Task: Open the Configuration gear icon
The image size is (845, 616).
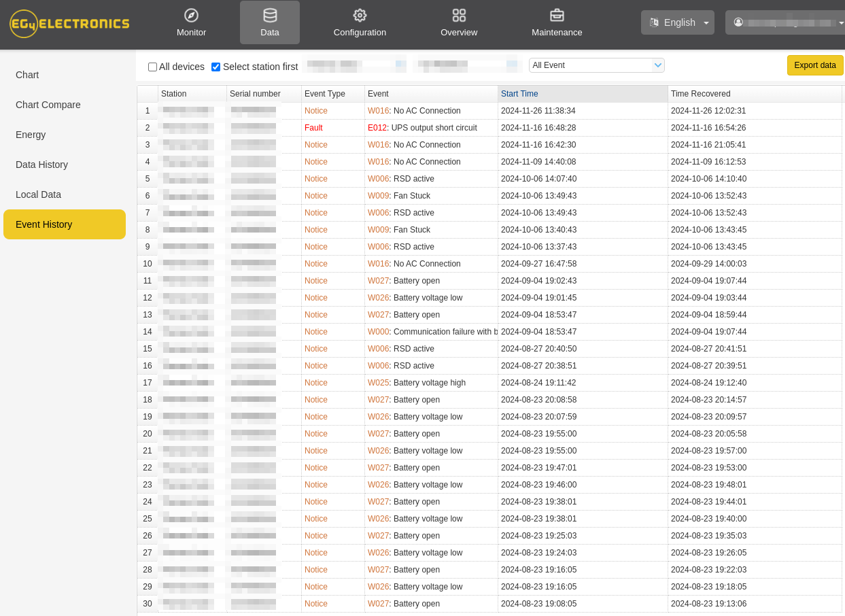Action: pyautogui.click(x=360, y=15)
